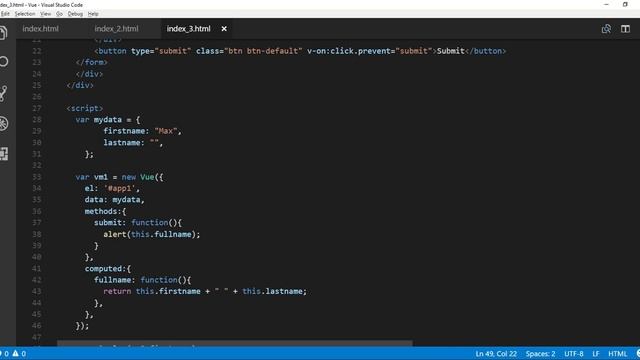Open the Source Control git icon

coord(3,93)
